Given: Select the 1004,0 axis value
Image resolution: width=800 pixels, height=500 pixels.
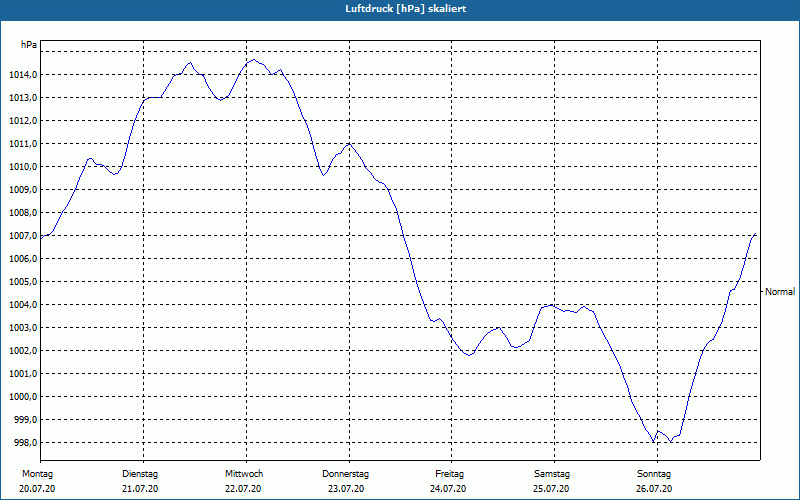Looking at the screenshot, I should point(23,305).
